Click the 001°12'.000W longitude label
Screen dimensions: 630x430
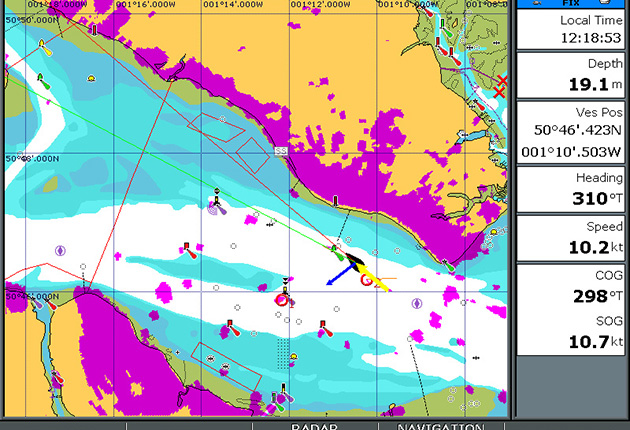[x=321, y=4]
